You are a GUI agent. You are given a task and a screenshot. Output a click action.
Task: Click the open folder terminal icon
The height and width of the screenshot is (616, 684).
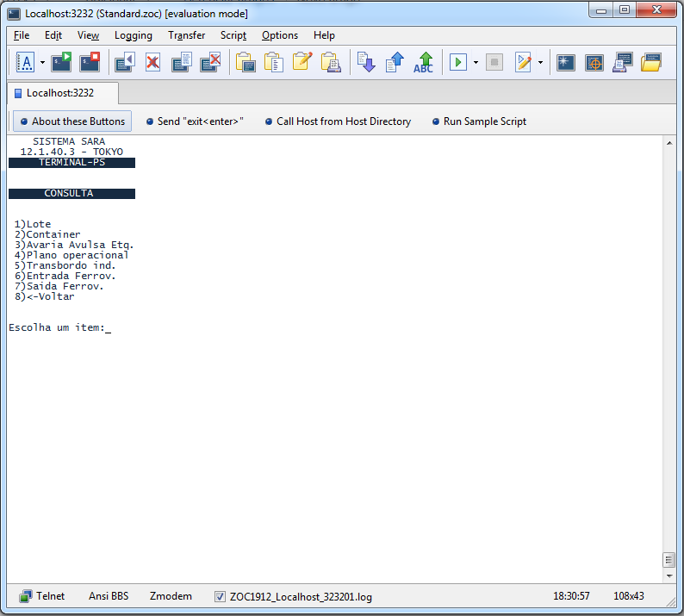651,62
